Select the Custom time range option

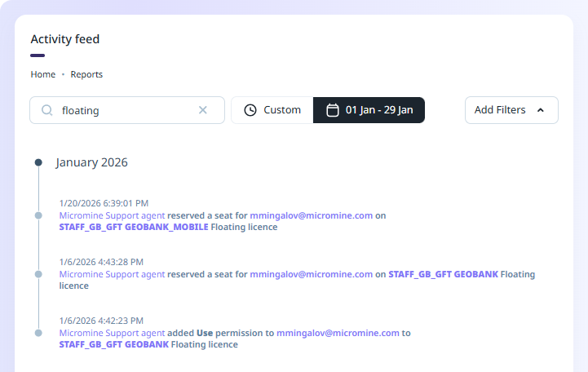272,110
